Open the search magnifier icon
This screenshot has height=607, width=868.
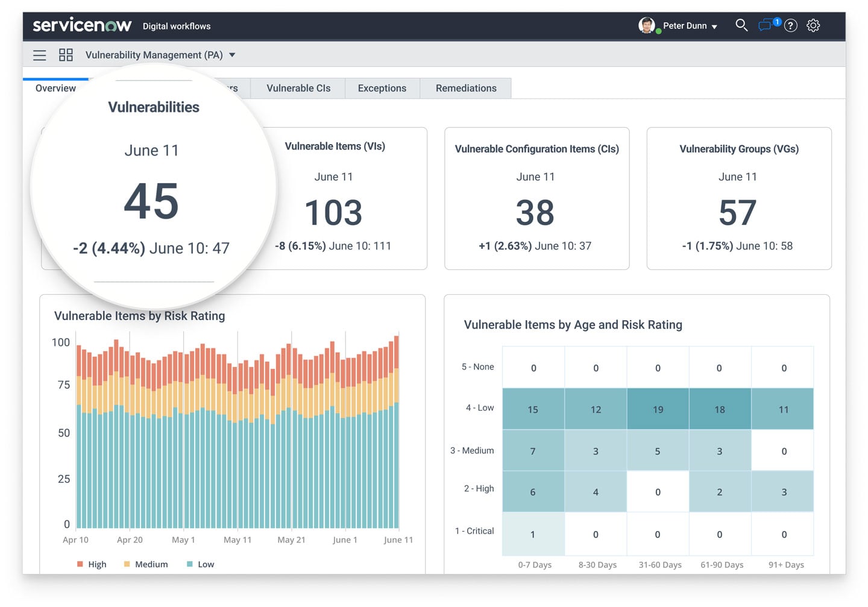(741, 25)
